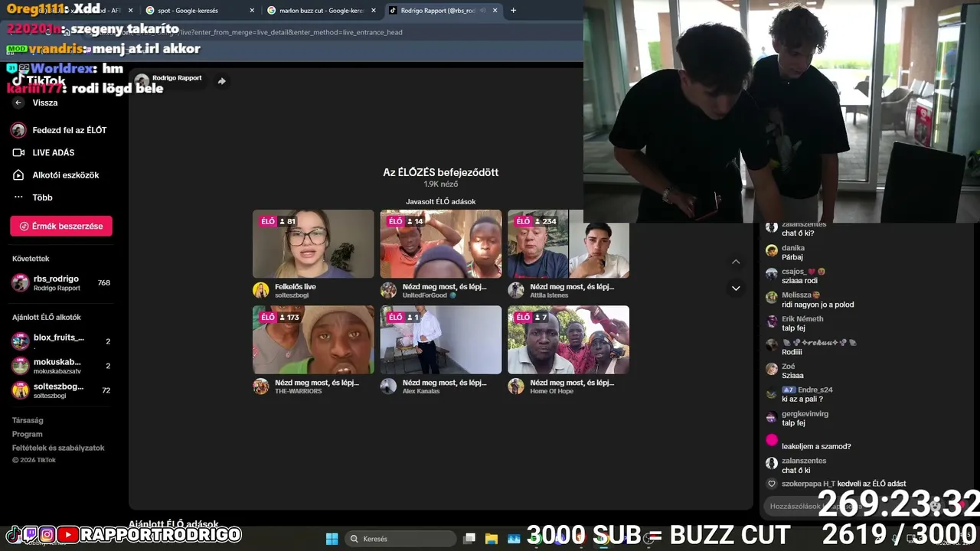980x551 pixels.
Task: Open Home Of Hope live stream thumbnail
Action: (x=568, y=340)
